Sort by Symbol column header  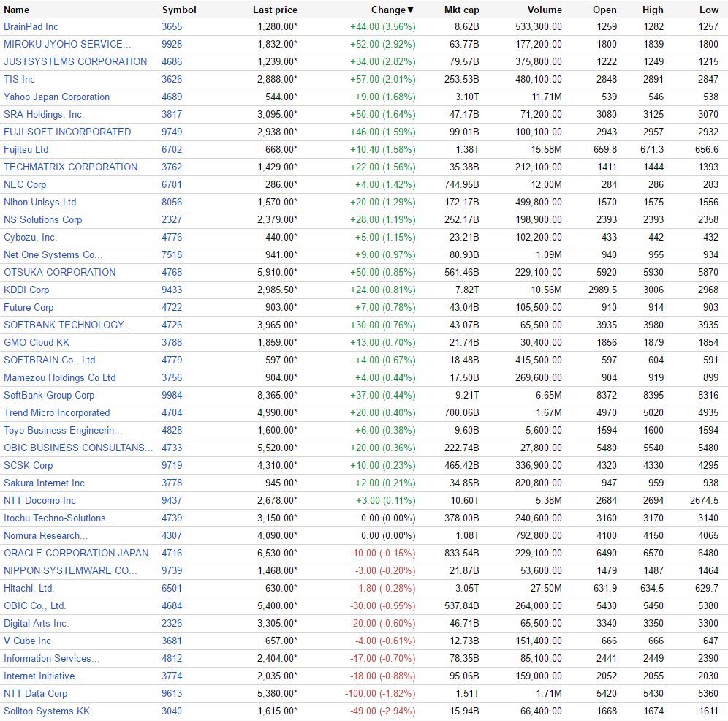click(x=179, y=10)
